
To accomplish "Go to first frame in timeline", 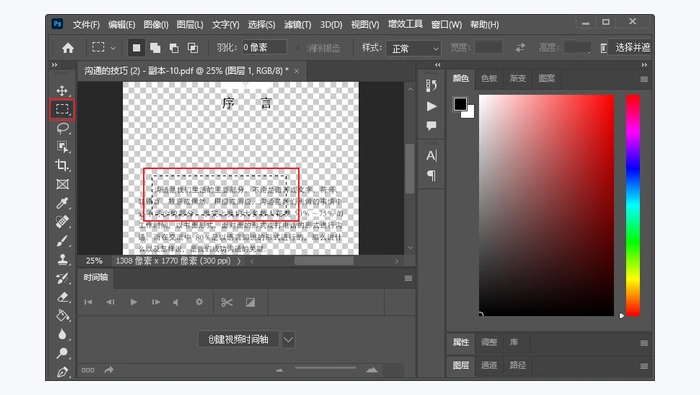I will [88, 302].
